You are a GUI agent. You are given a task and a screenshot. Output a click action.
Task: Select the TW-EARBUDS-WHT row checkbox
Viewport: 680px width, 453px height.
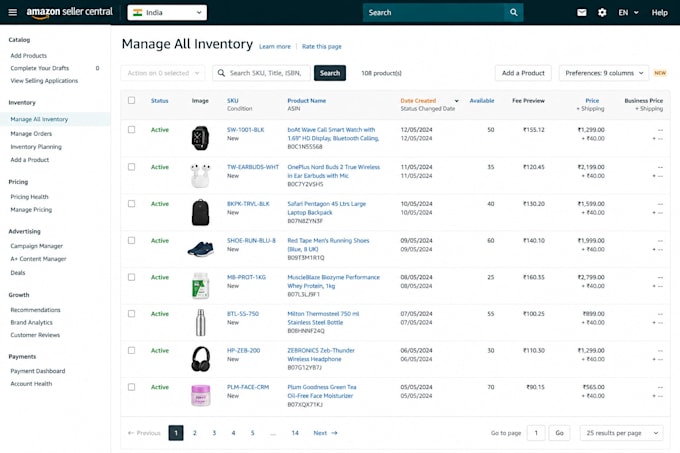(x=131, y=166)
